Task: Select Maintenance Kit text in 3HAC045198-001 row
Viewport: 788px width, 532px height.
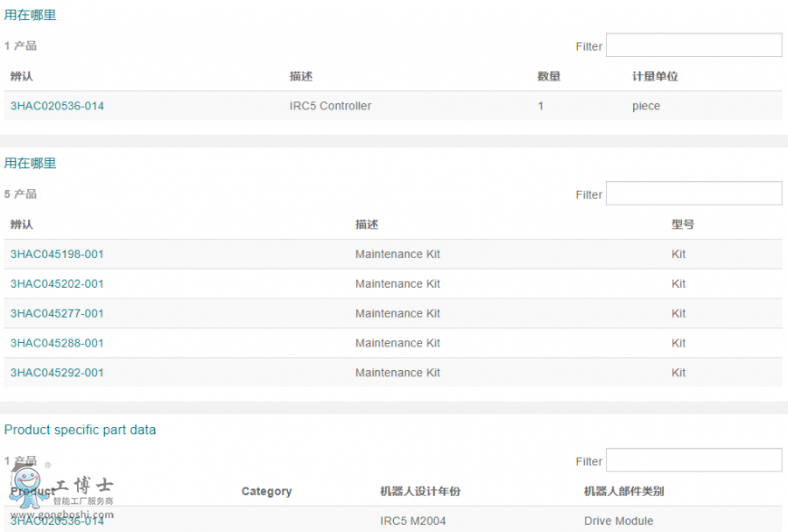Action: tap(398, 255)
